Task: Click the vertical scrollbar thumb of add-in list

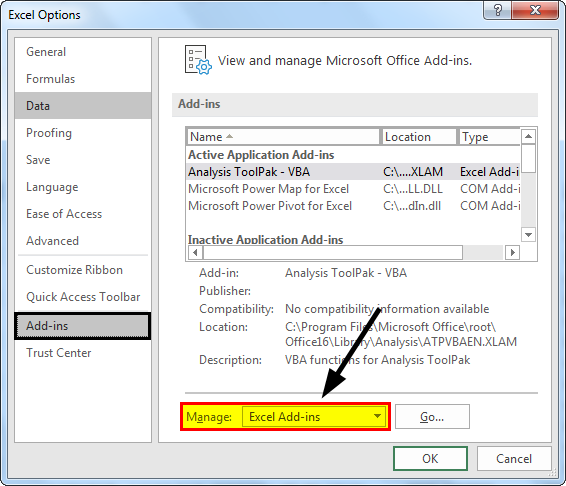Action: (528, 158)
